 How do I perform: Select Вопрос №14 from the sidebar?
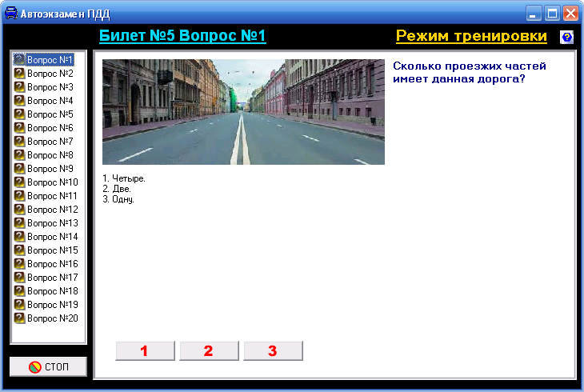(52, 237)
